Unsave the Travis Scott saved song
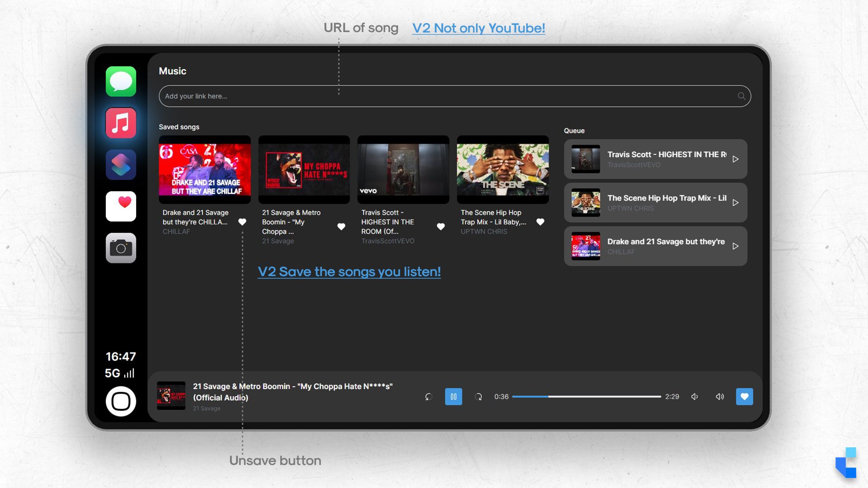868x488 pixels. point(441,226)
